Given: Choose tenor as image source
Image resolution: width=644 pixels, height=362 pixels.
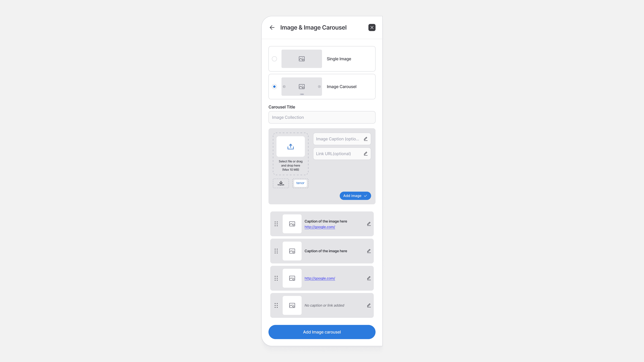Looking at the screenshot, I should pyautogui.click(x=300, y=183).
